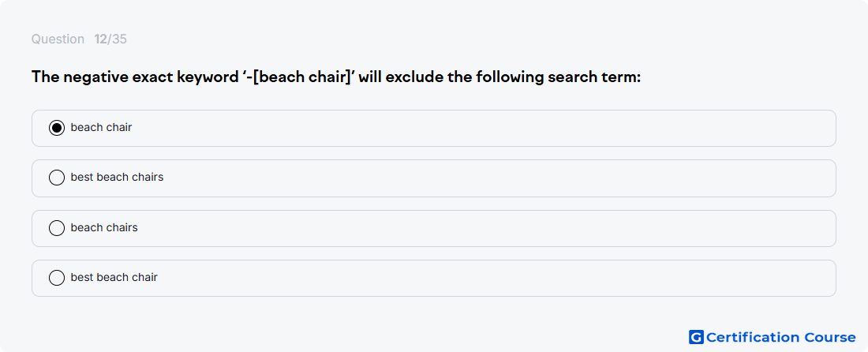Choose the 'best beach chairs' radio circle
This screenshot has width=868, height=352.
(57, 178)
